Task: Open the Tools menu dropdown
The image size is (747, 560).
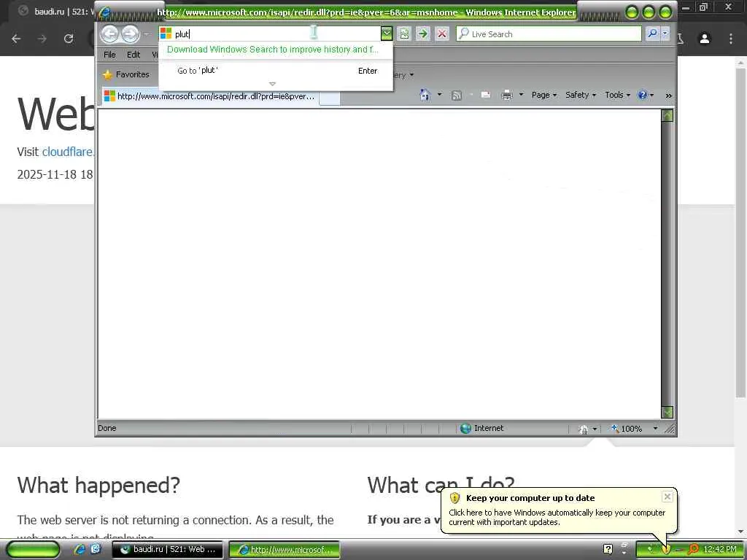Action: point(617,96)
